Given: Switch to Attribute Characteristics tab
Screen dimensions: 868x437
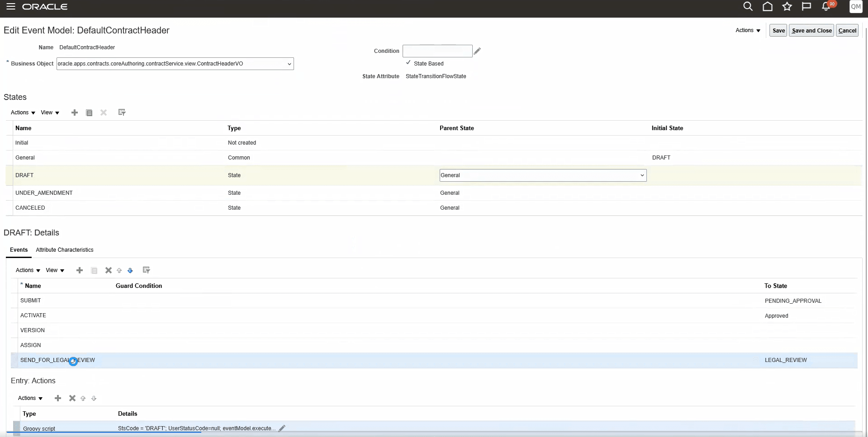Looking at the screenshot, I should click(x=65, y=250).
